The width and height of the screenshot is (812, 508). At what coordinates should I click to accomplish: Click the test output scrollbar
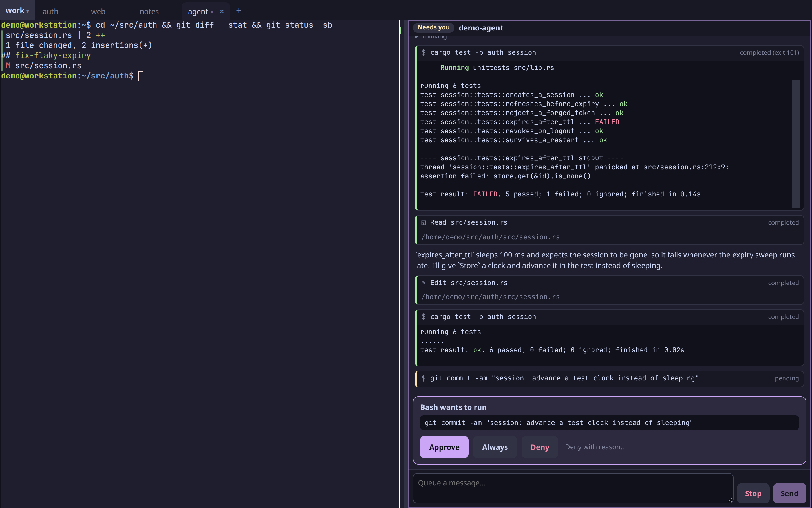point(796,143)
